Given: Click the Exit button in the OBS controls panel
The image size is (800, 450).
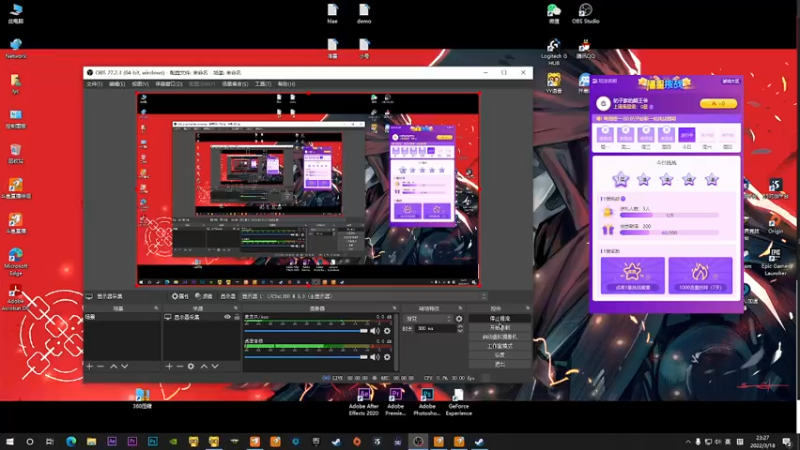Looking at the screenshot, I should pos(499,364).
